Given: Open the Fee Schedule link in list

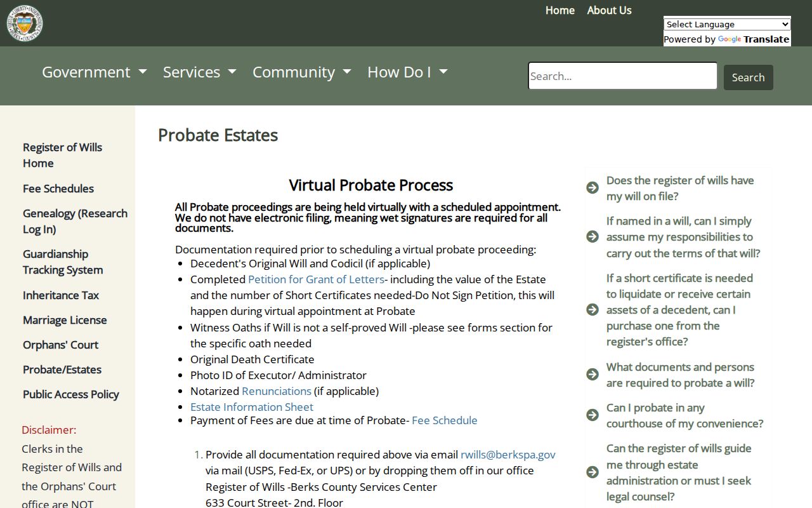Looking at the screenshot, I should [445, 420].
